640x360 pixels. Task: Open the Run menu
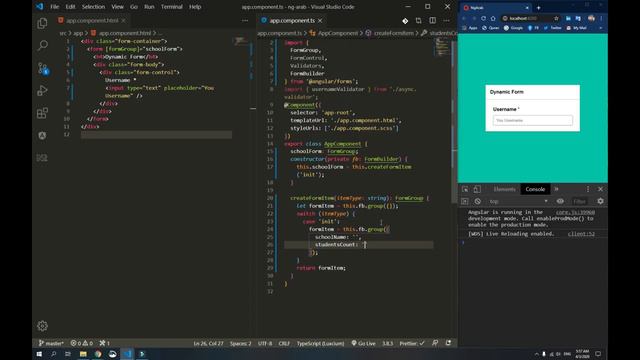click(x=149, y=7)
